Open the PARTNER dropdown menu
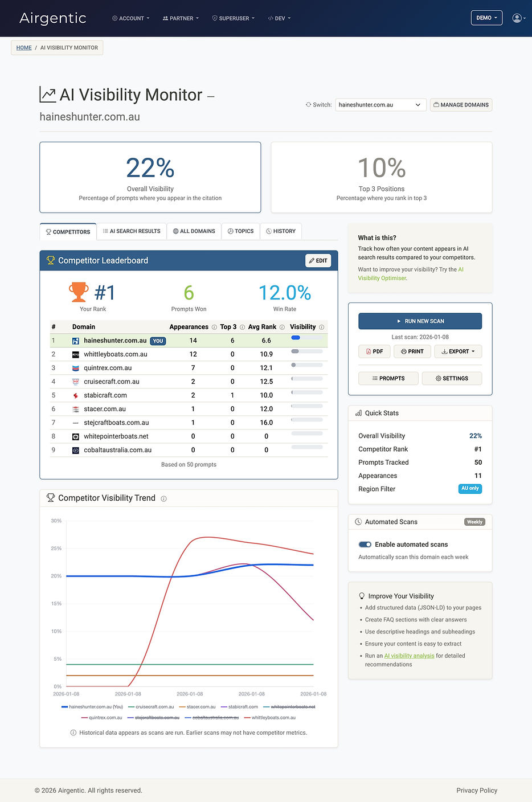Image resolution: width=532 pixels, height=802 pixels. coord(181,18)
